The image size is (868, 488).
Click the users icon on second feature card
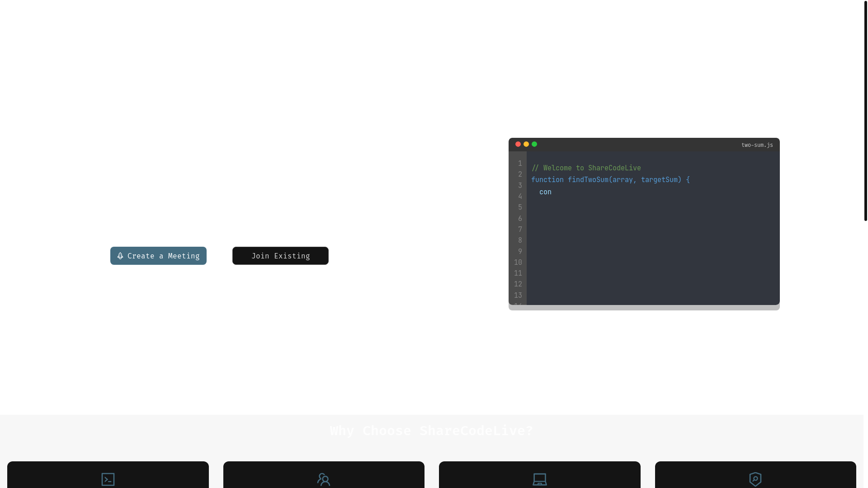coord(324,479)
